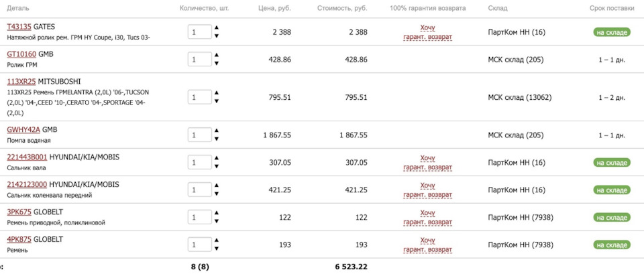The width and height of the screenshot is (644, 276).
Task: Decrease quantity for GMB GT10160 roller
Action: click(217, 64)
